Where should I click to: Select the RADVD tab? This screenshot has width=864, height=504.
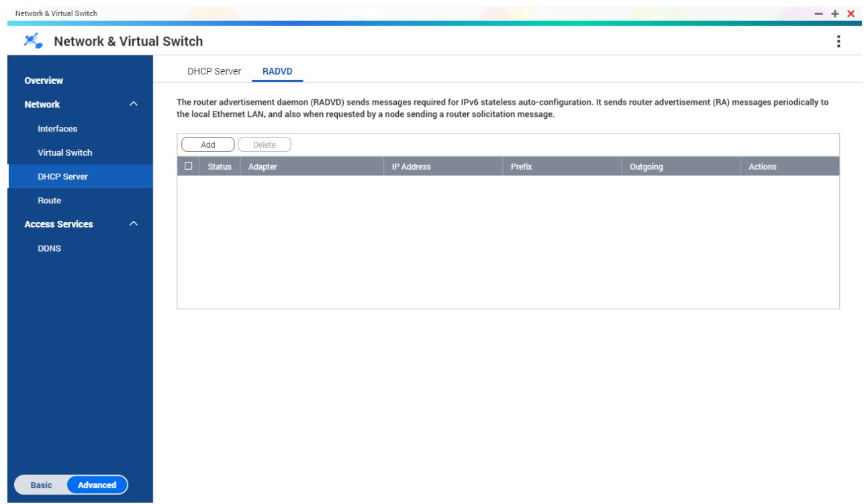coord(277,72)
